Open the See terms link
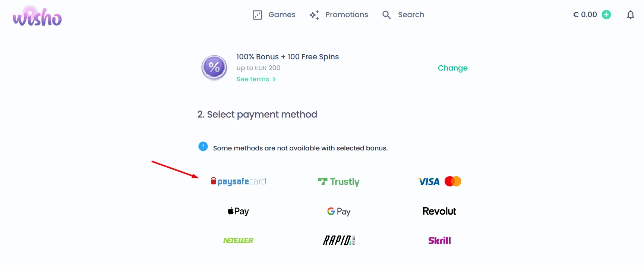Image resolution: width=644 pixels, height=265 pixels. coord(252,79)
